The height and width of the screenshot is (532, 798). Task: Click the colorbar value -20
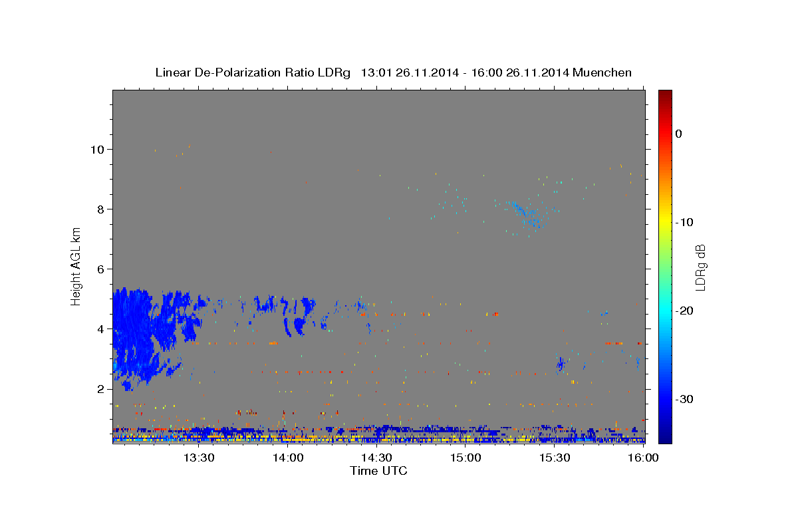coord(684,311)
